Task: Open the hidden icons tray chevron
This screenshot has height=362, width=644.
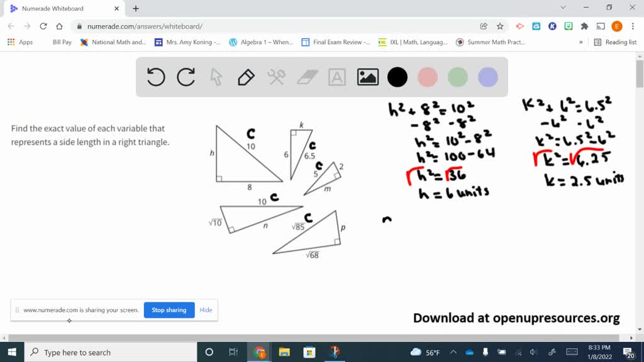Action: point(453,352)
